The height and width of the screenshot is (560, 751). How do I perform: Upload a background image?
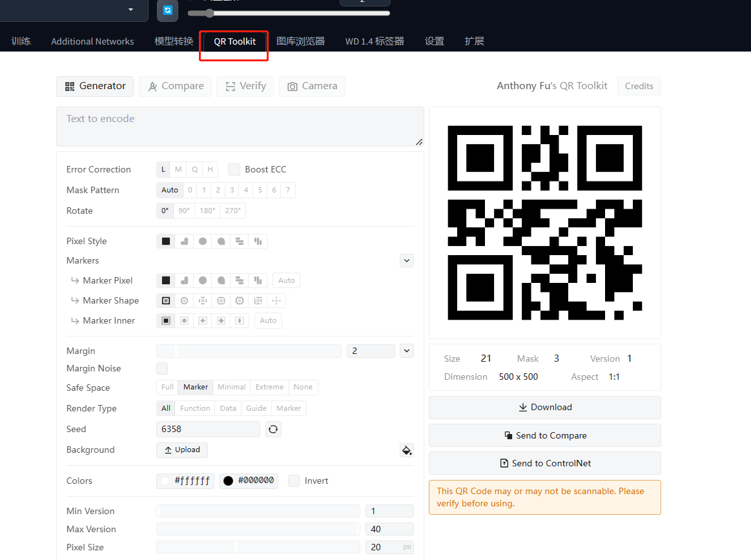[182, 450]
